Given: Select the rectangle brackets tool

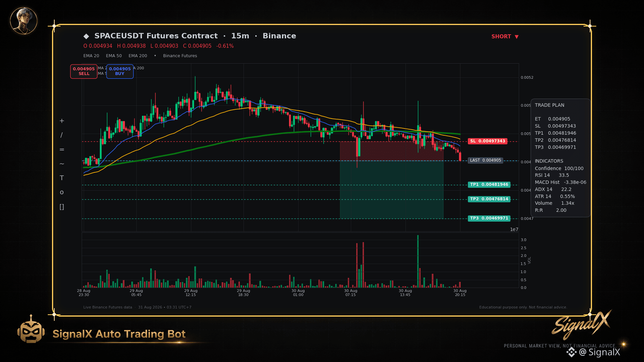Looking at the screenshot, I should (x=62, y=207).
